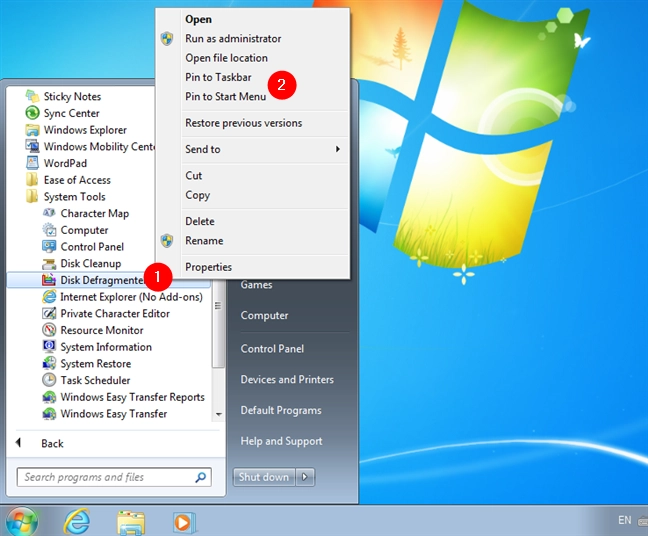Image resolution: width=648 pixels, height=536 pixels.
Task: Open Default Programs
Action: coord(281,410)
